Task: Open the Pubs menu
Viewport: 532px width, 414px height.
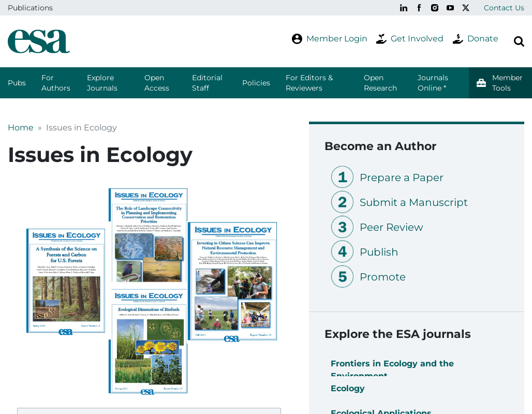Action: (x=17, y=83)
